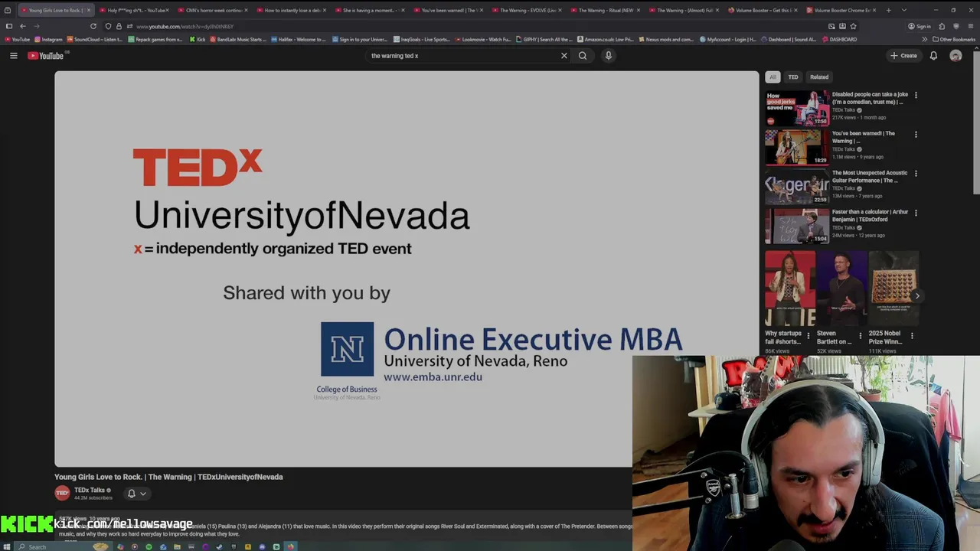Clear the search text with the X icon
This screenshot has height=551, width=980.
[x=564, y=56]
